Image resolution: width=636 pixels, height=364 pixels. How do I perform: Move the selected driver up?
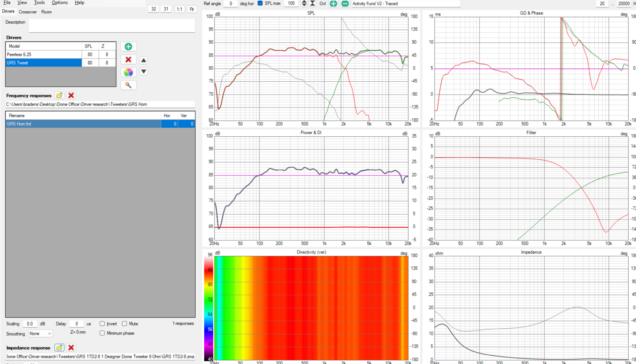click(x=143, y=60)
